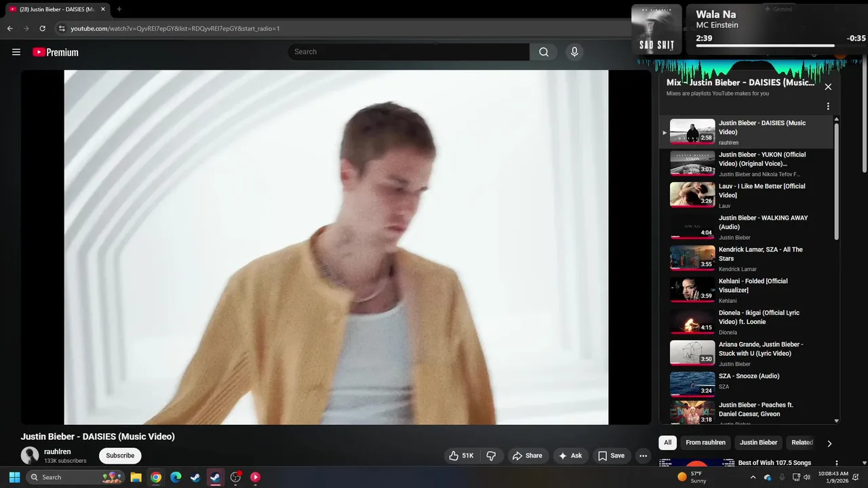Click the Windows taskbar Search box

[75, 477]
